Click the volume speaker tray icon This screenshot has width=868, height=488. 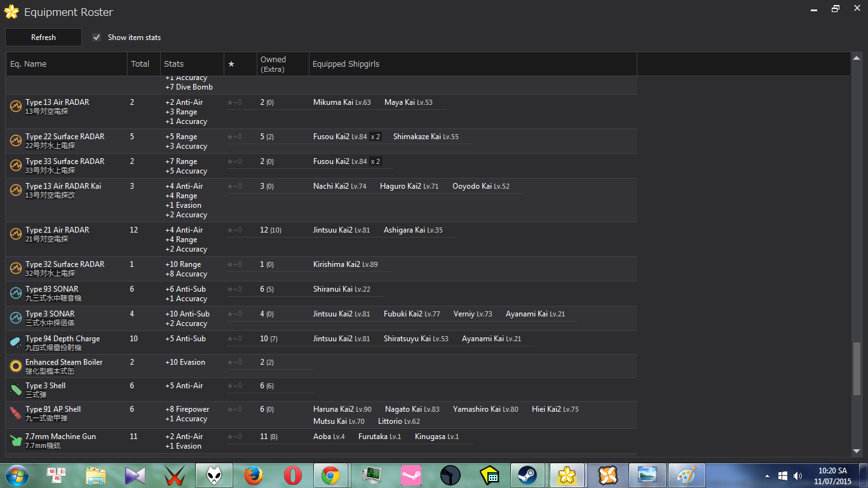point(799,475)
